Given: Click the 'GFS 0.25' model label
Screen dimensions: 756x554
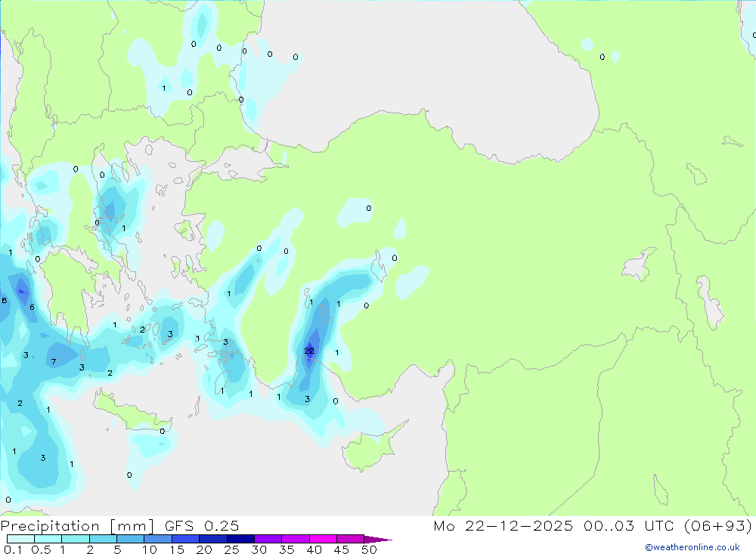Looking at the screenshot, I should click(202, 525).
